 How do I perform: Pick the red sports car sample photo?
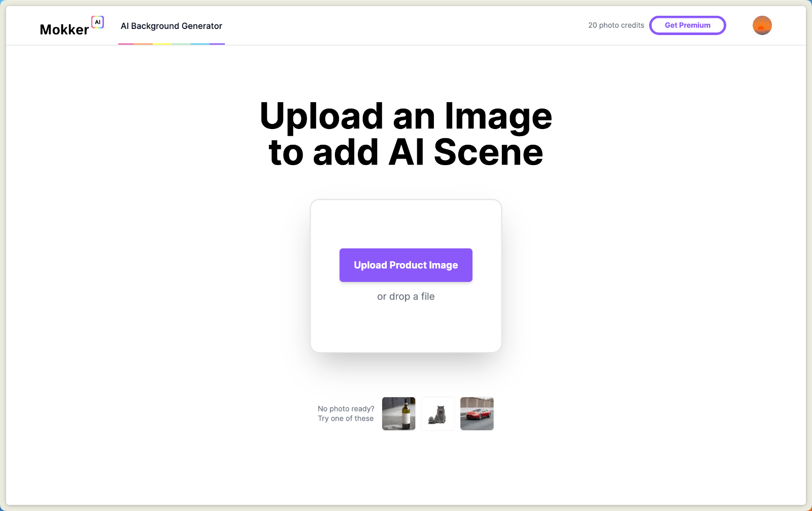point(477,413)
